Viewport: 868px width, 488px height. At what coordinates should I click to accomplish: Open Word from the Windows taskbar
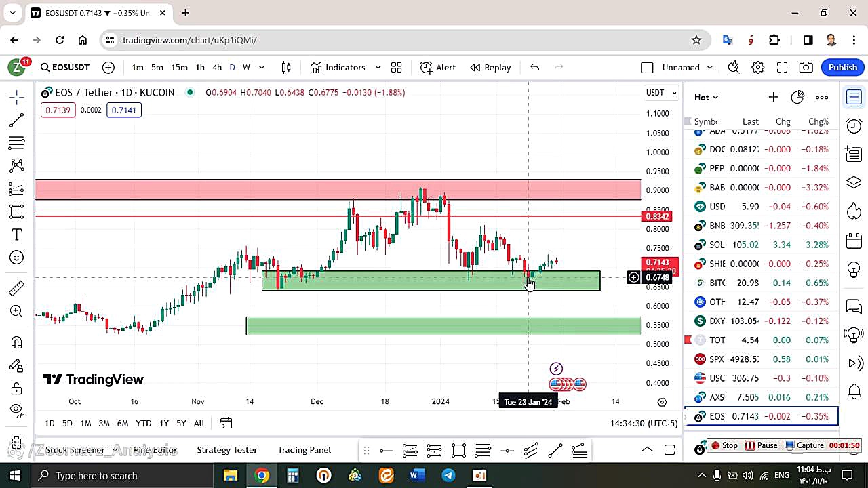point(417,475)
